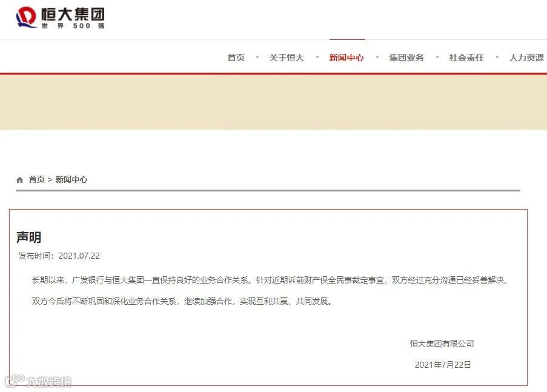Click the 2021年7月22日 signature date
Screen dimensions: 547x392
(443, 365)
